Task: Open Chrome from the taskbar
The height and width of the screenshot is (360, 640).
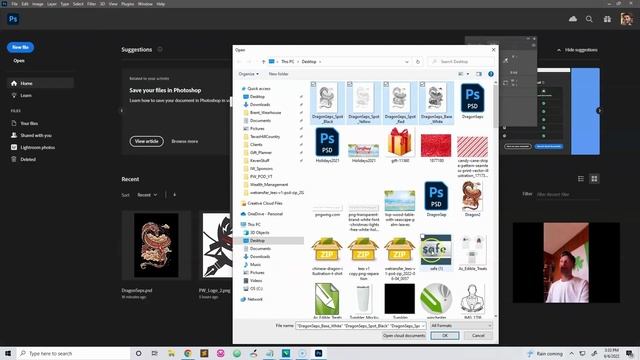Action: (188, 353)
